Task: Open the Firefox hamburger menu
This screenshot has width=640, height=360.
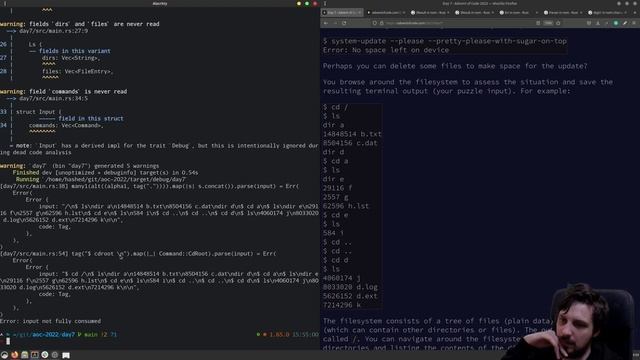Action: (634, 23)
